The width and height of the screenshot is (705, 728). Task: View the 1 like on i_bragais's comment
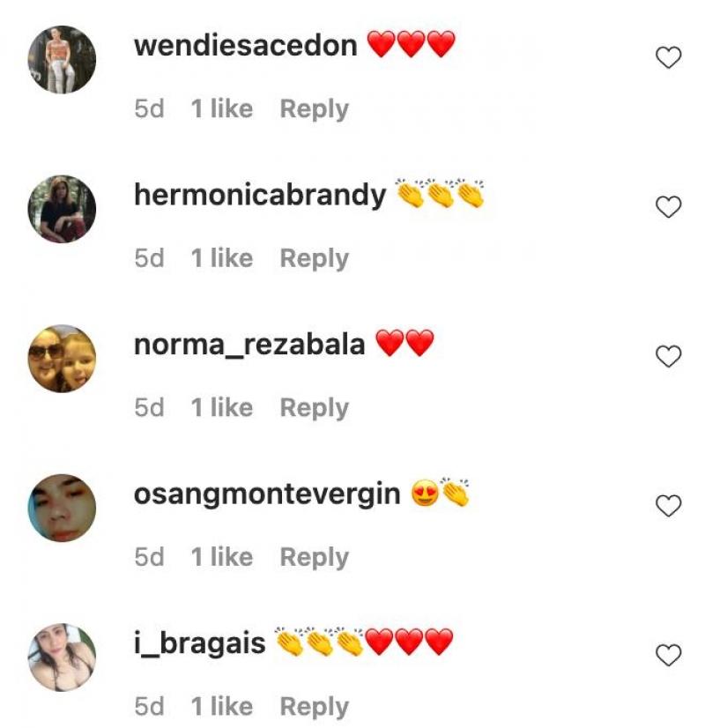coord(222,707)
